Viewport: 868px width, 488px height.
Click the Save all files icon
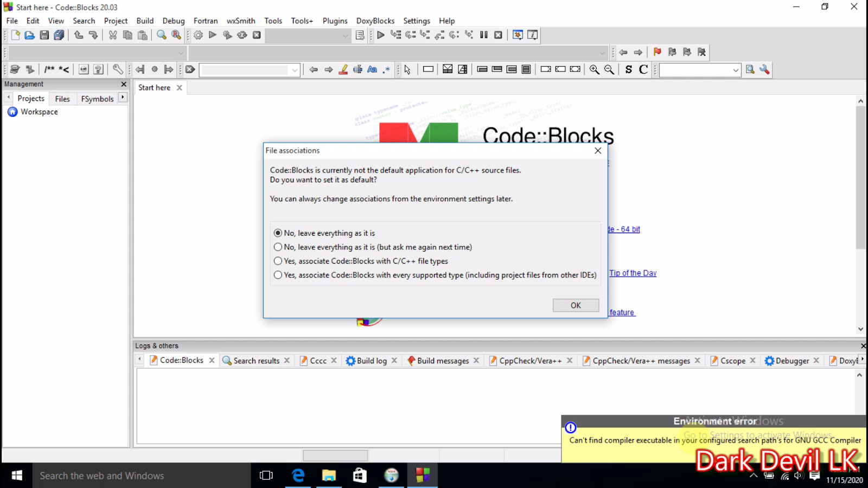click(x=59, y=35)
